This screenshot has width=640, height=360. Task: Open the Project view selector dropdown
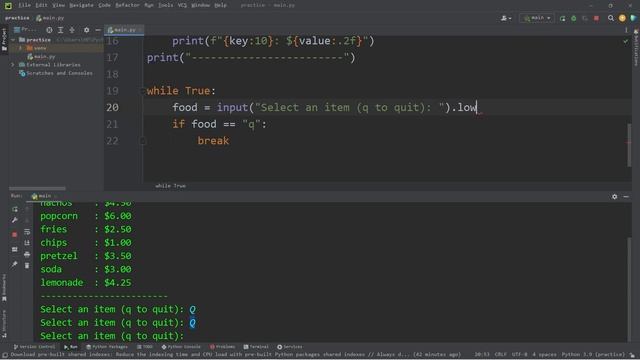pyautogui.click(x=25, y=30)
